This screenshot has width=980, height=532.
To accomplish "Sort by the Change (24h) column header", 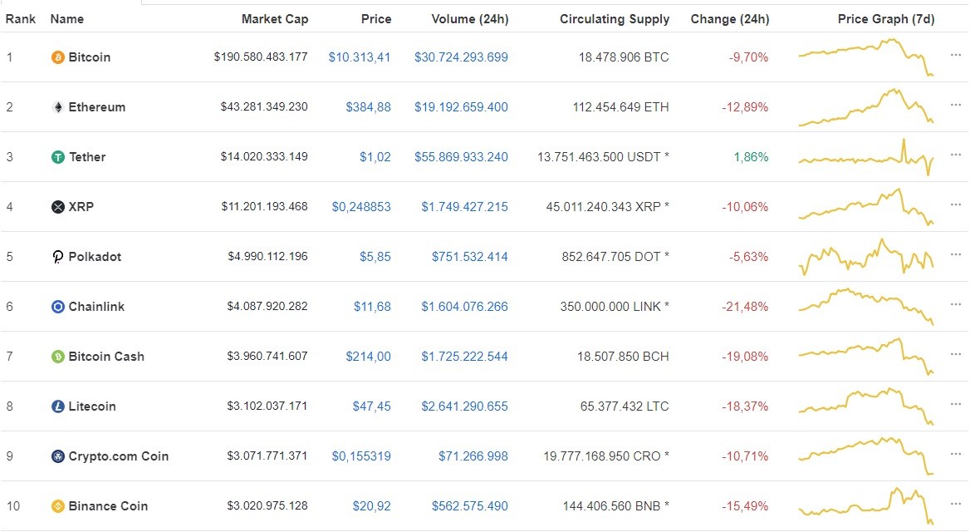I will coord(729,18).
